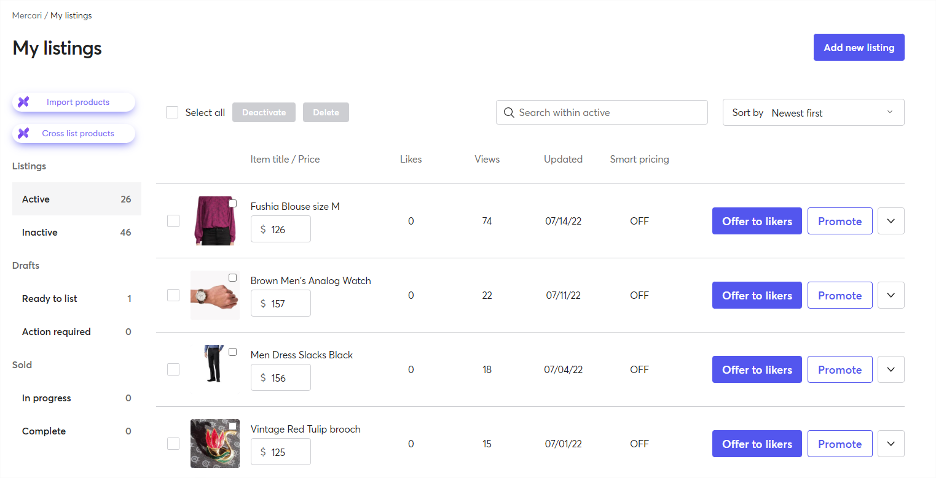936x478 pixels.
Task: Open the Sort by Newest first dropdown
Action: pos(814,113)
